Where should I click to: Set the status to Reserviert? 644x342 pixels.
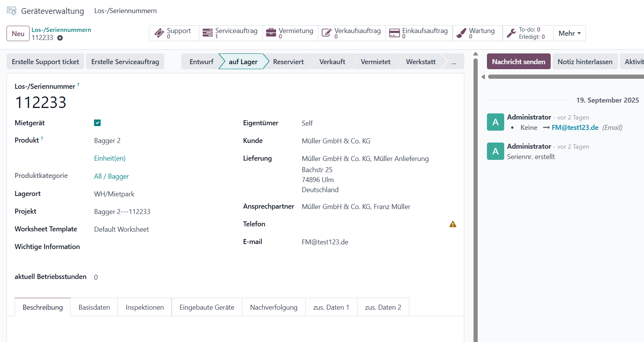288,62
